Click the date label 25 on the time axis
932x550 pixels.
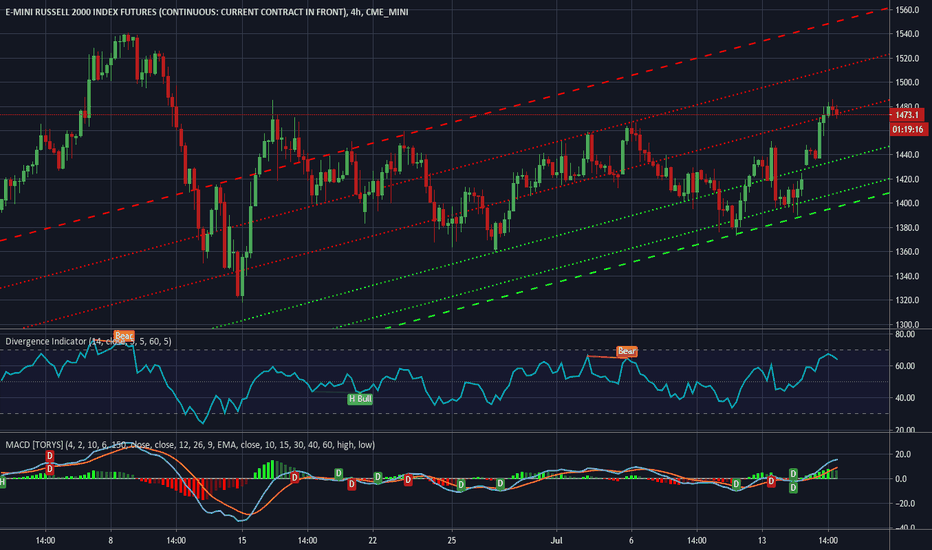(452, 540)
